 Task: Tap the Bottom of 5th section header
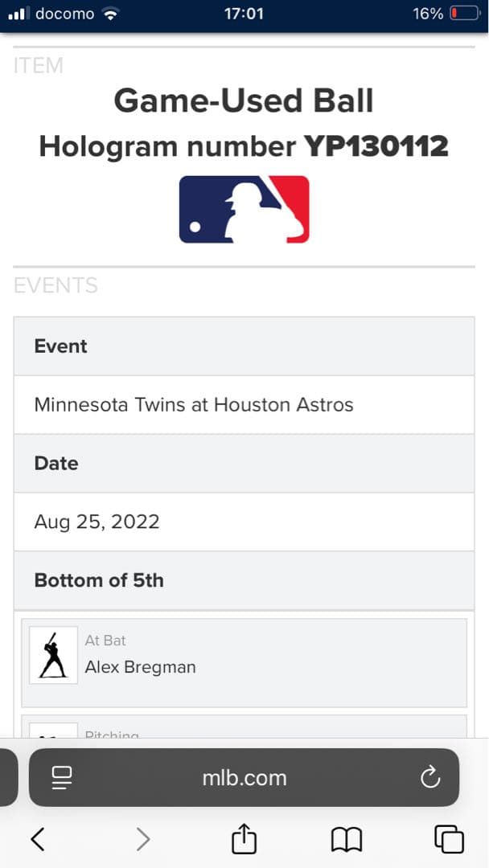pos(99,579)
